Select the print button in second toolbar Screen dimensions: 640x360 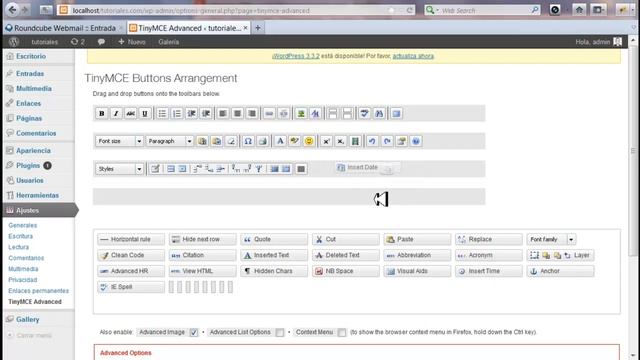tap(262, 141)
